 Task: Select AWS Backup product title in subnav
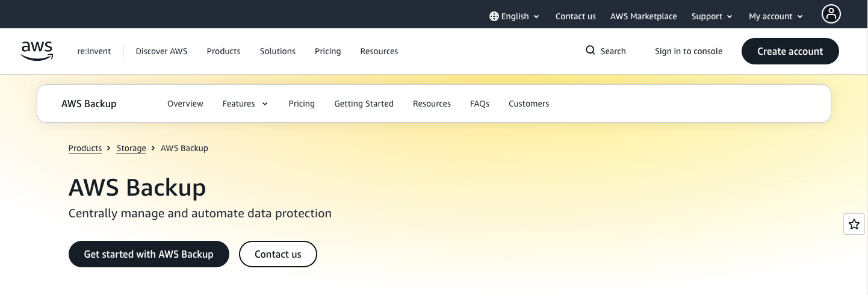88,104
